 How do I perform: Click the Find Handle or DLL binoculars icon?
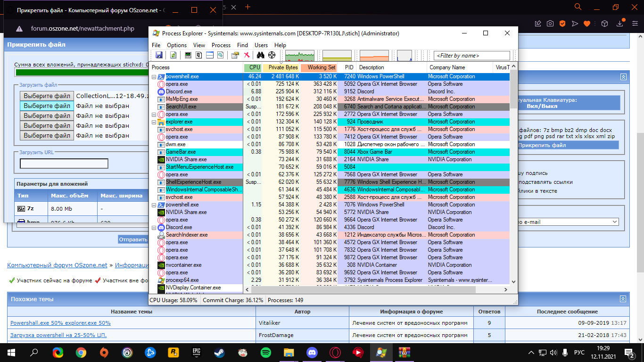pyautogui.click(x=260, y=55)
